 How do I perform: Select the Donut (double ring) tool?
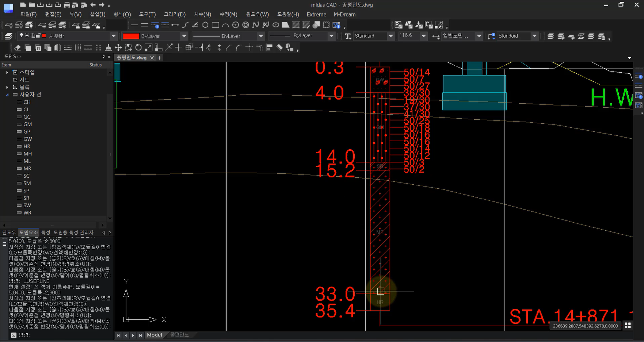(246, 25)
